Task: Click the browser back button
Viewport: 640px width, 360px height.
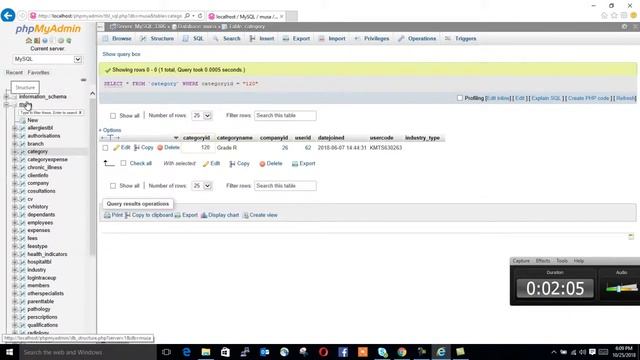Action: point(8,16)
